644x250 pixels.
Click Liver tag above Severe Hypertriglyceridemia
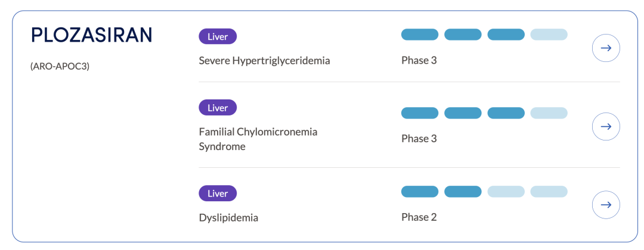pyautogui.click(x=218, y=36)
